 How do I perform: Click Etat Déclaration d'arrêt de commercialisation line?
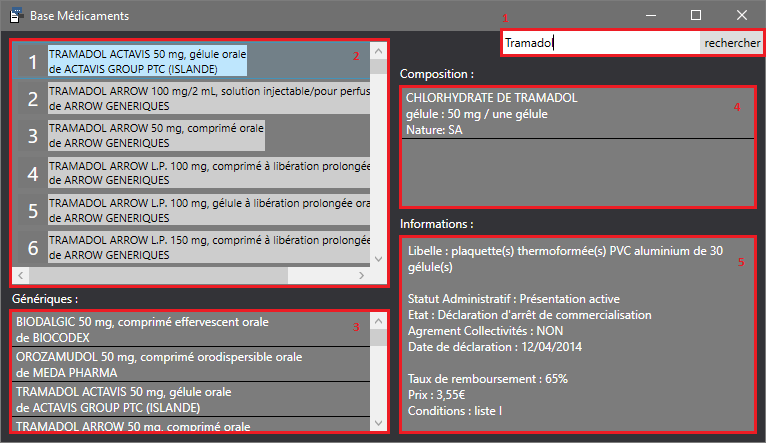point(530,315)
